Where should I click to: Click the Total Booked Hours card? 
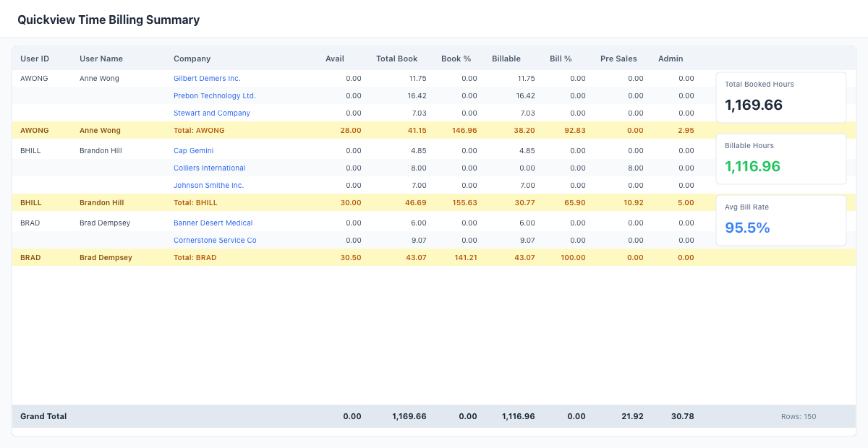pos(780,97)
